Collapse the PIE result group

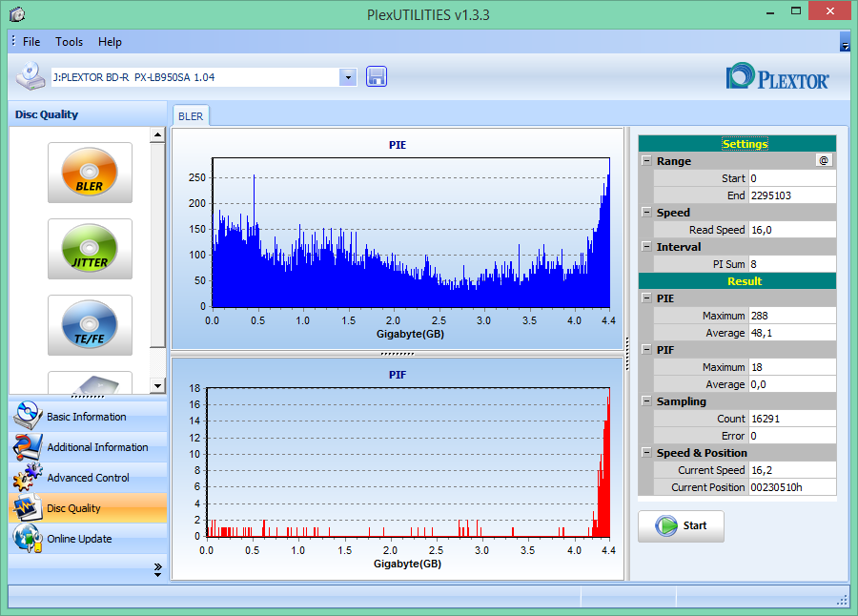[x=646, y=298]
